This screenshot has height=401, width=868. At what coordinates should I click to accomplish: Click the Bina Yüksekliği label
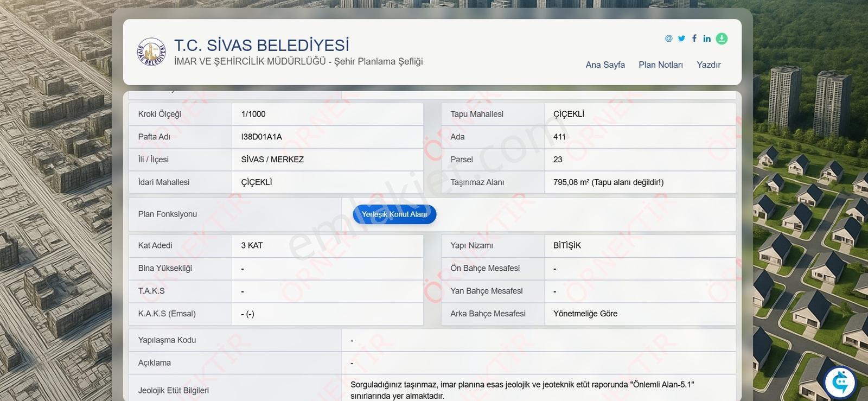coord(165,268)
